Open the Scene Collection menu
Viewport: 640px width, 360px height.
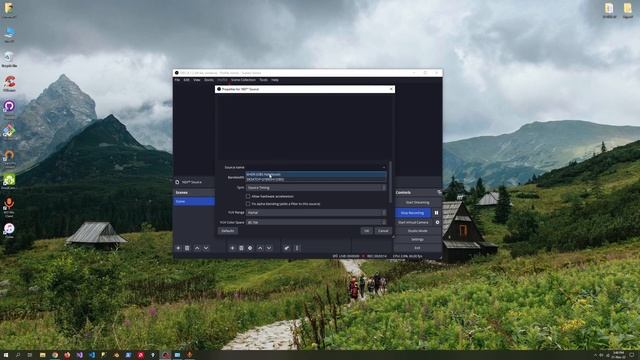[x=243, y=80]
